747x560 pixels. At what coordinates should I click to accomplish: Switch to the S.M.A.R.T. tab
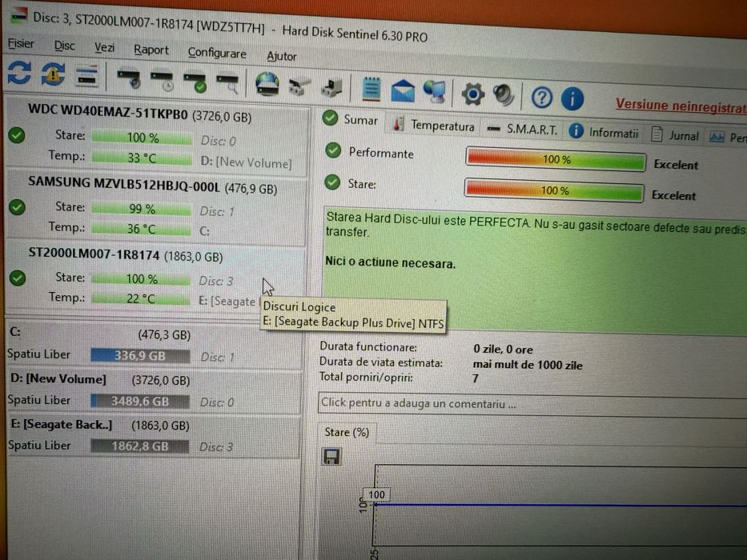(523, 129)
